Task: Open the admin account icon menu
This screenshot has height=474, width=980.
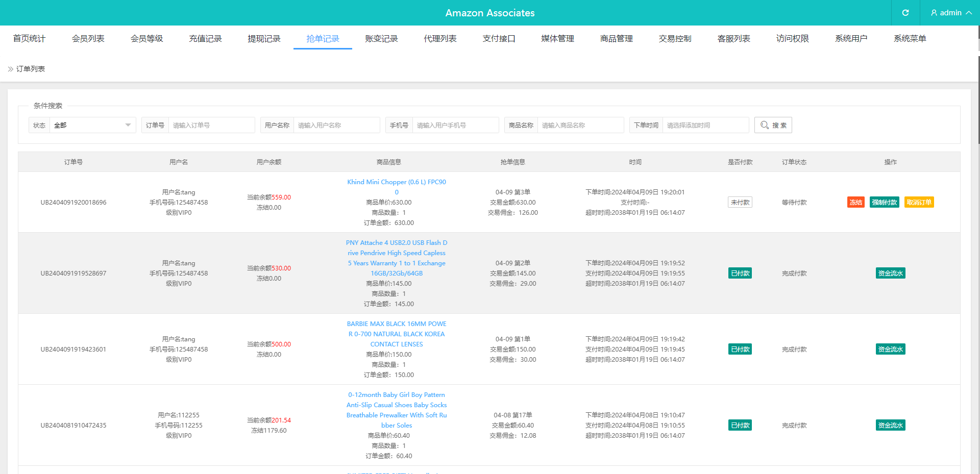Action: coord(934,13)
